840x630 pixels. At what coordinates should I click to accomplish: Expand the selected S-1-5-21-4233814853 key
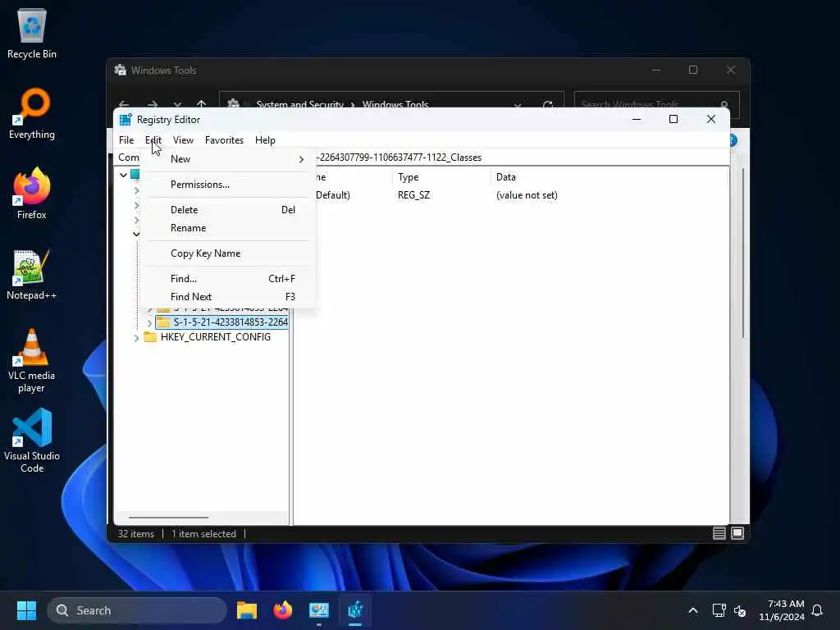point(149,322)
